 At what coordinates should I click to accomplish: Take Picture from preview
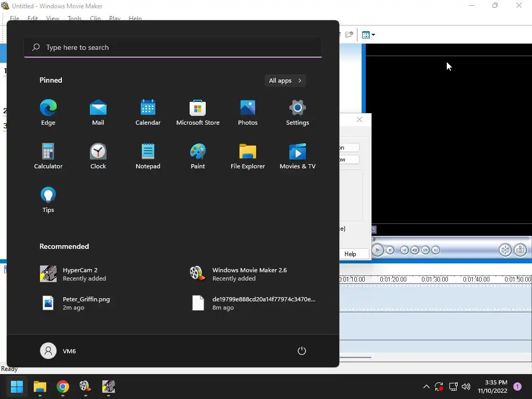click(521, 250)
